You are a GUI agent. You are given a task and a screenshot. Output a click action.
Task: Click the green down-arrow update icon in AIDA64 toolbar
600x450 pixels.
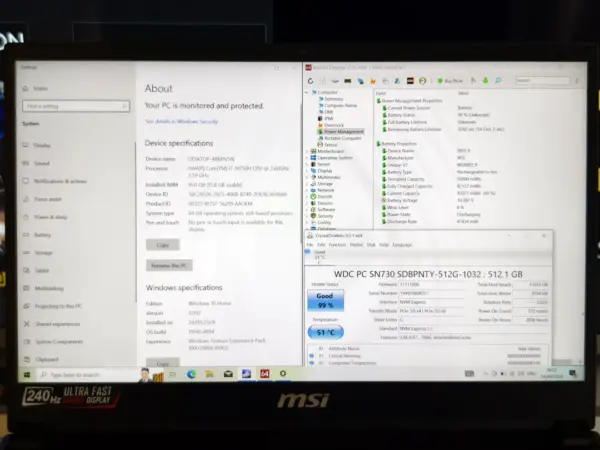click(x=486, y=80)
